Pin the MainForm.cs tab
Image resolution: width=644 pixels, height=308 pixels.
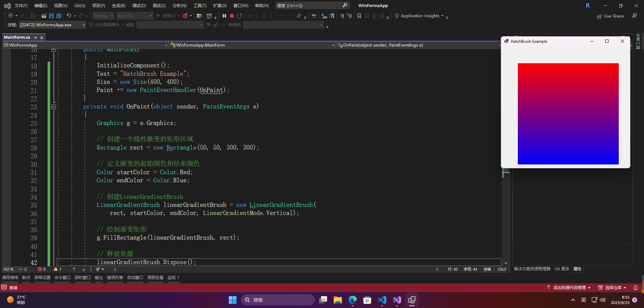[36, 37]
